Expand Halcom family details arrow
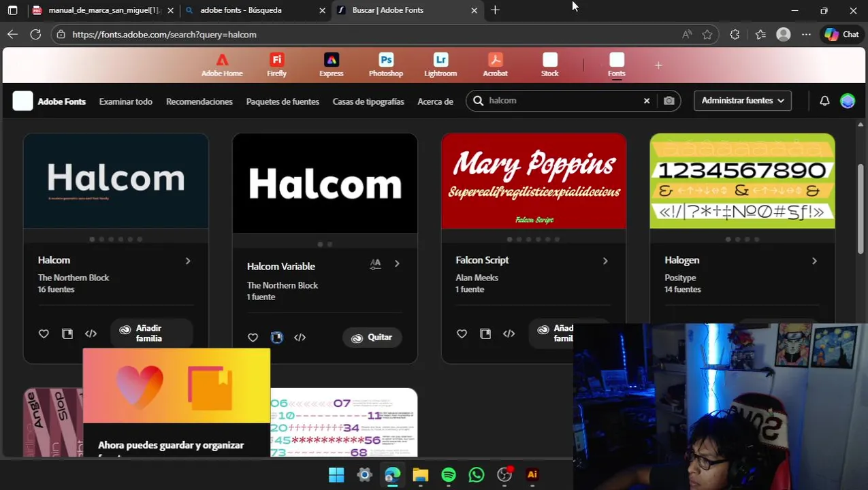The height and width of the screenshot is (490, 868). (x=188, y=261)
